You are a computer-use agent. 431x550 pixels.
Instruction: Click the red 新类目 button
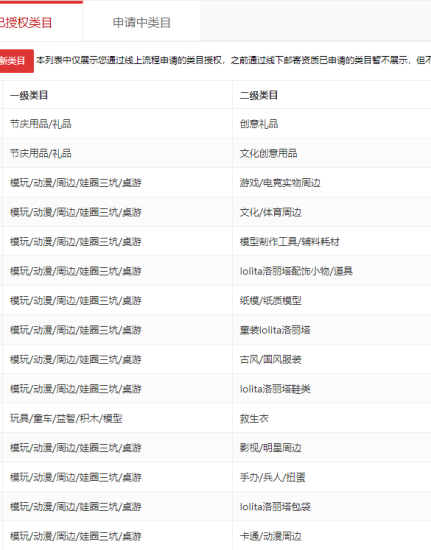click(16, 61)
